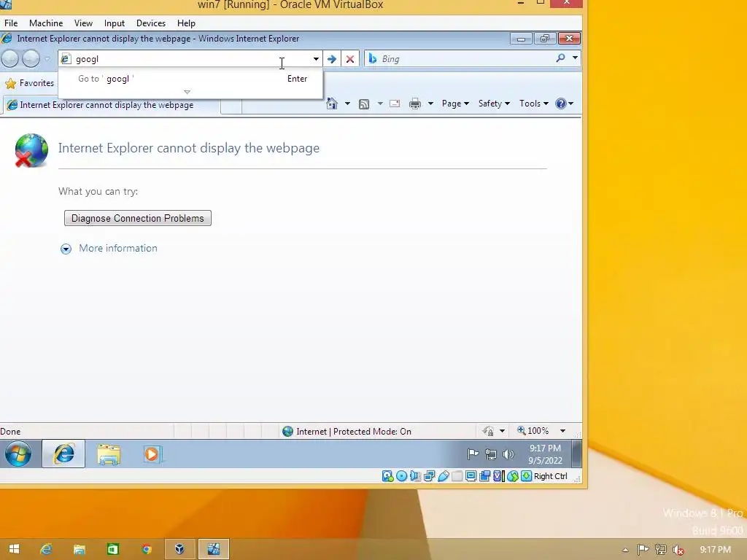The width and height of the screenshot is (747, 560).
Task: Click Diagnose Connection Problems button
Action: pos(138,218)
